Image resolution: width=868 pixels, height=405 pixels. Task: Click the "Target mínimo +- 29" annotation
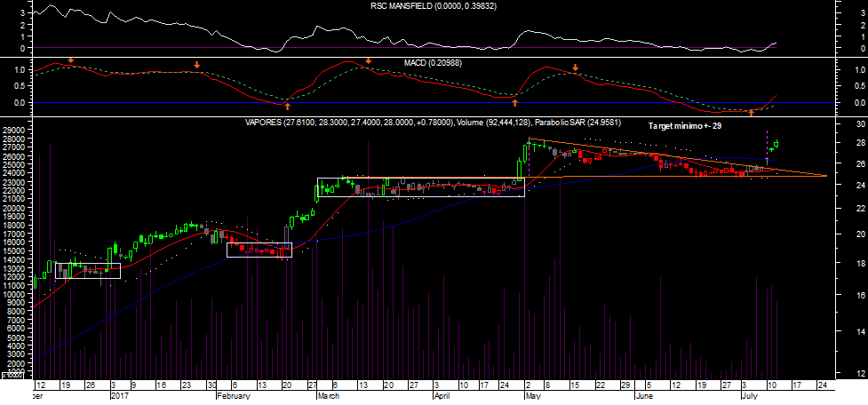[685, 126]
